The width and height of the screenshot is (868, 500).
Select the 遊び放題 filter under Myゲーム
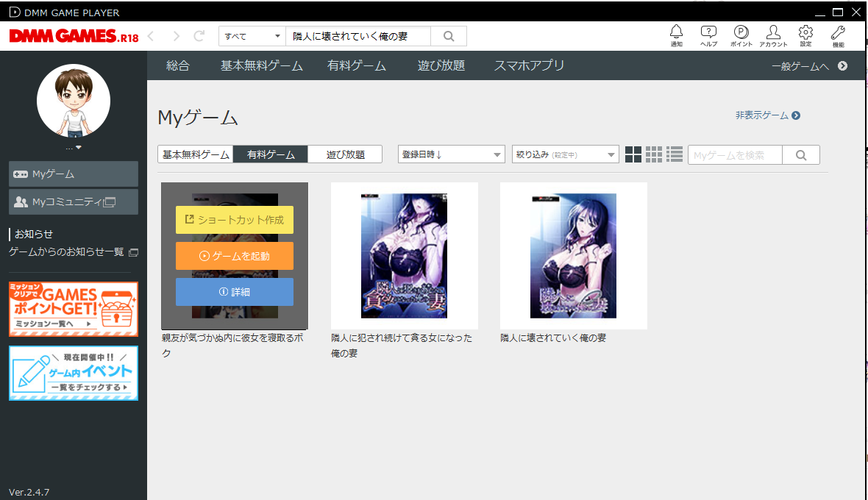point(346,154)
